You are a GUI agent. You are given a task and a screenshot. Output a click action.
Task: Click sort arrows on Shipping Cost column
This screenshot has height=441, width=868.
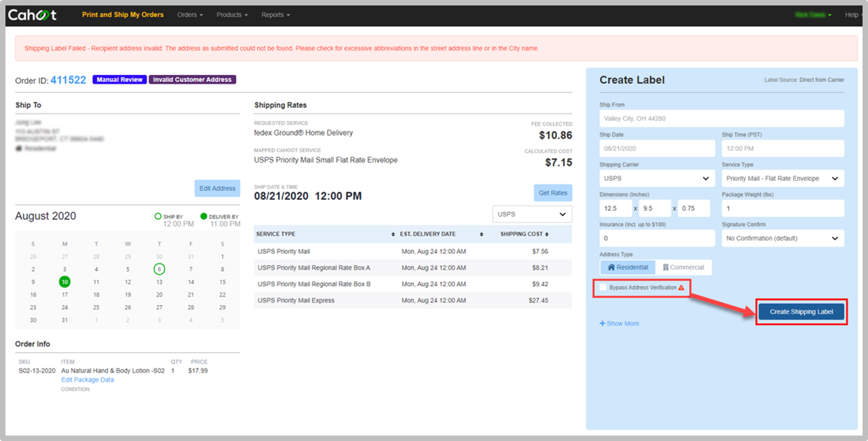(547, 234)
